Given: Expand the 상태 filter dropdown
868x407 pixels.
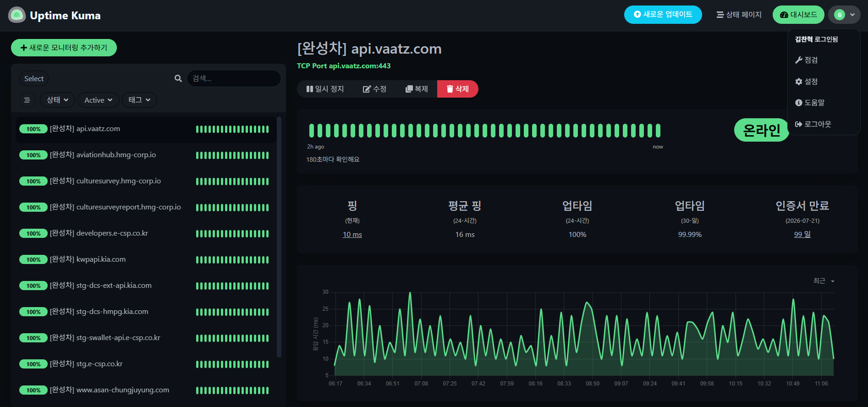Looking at the screenshot, I should point(57,100).
